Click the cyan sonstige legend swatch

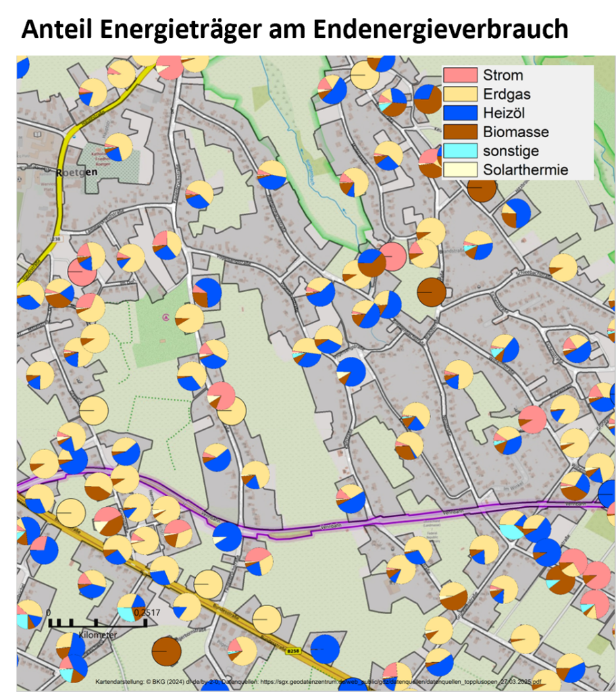(461, 151)
